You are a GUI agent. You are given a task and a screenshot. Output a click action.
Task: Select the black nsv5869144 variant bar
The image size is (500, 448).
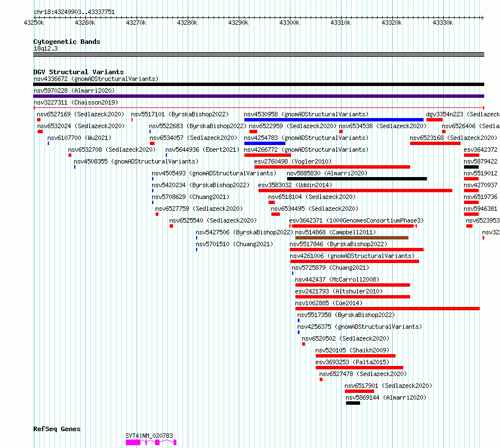[x=353, y=403]
